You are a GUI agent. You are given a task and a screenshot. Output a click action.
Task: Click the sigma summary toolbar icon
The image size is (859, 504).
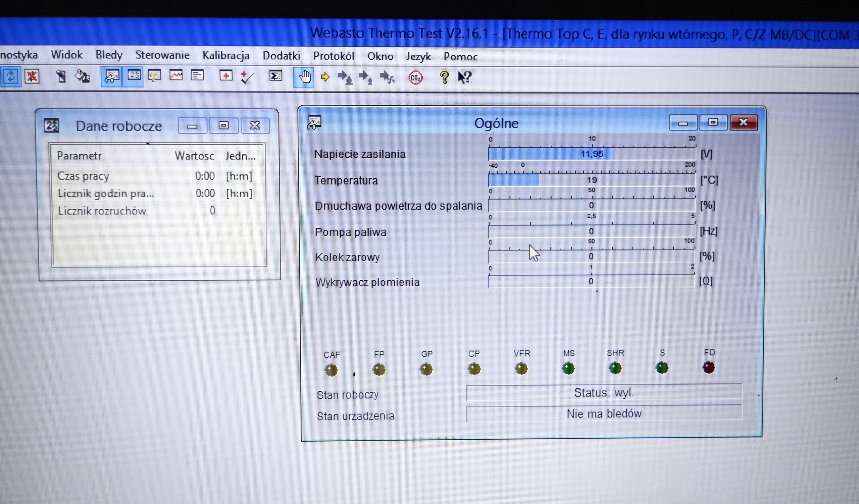click(275, 76)
